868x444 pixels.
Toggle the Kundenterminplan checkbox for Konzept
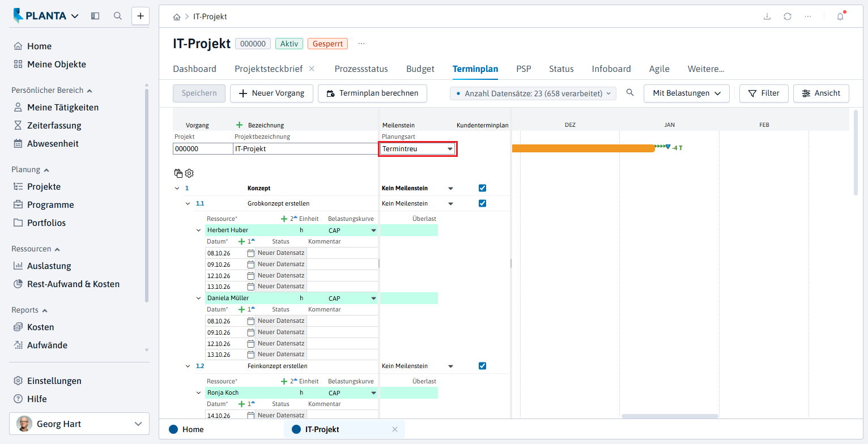click(483, 188)
